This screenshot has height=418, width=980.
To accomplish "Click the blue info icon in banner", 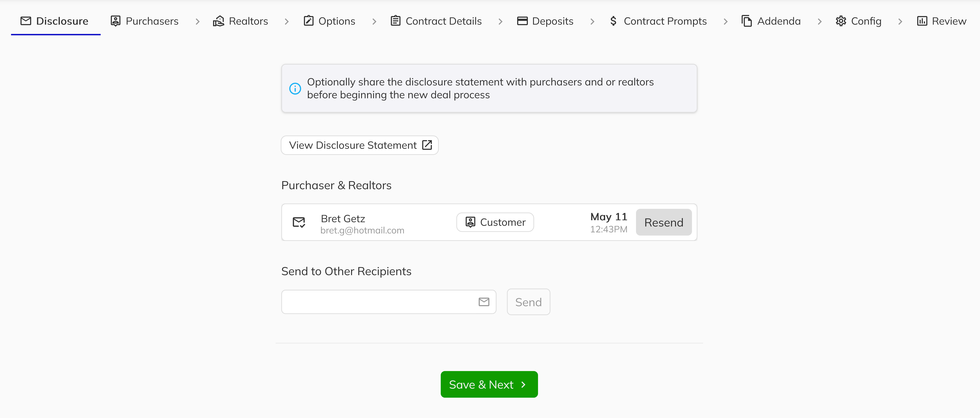I will pyautogui.click(x=295, y=88).
